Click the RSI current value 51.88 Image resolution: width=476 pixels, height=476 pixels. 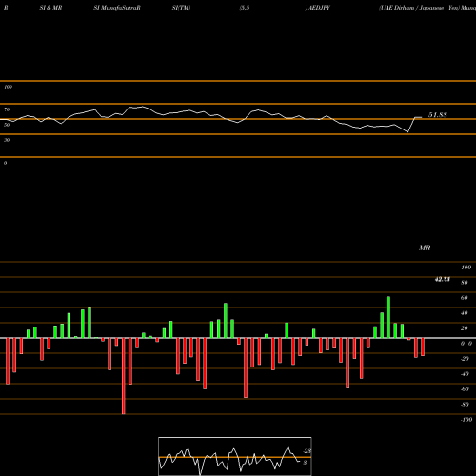tap(438, 115)
